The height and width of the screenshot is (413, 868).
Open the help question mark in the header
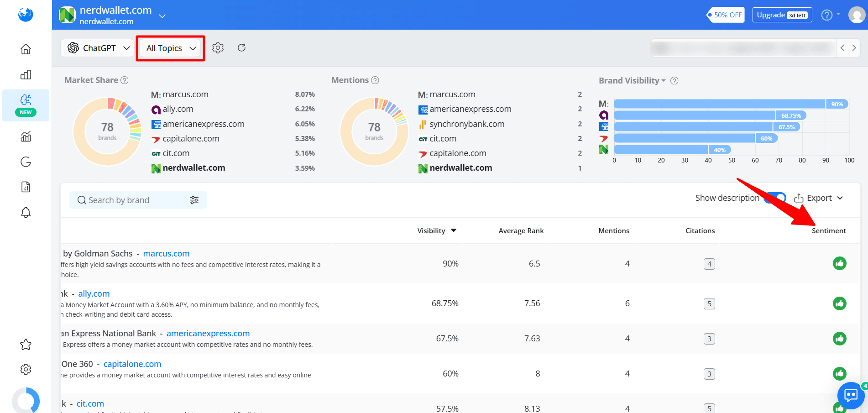[x=826, y=15]
